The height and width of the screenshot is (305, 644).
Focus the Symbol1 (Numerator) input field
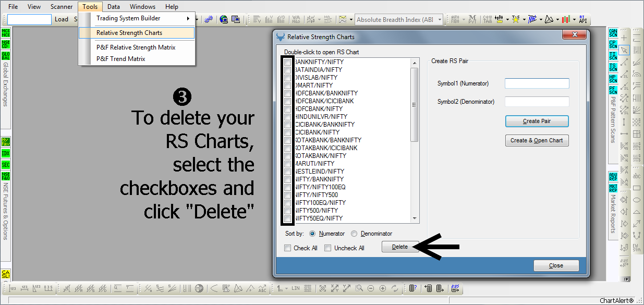(537, 83)
